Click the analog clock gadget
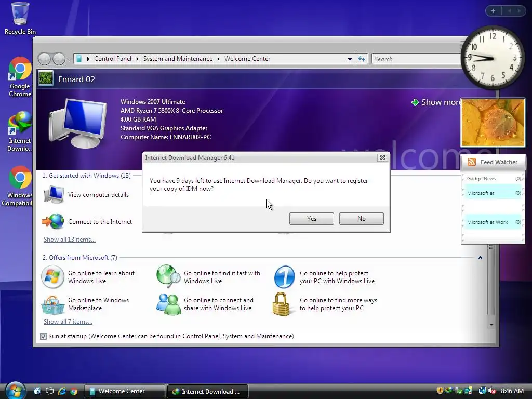This screenshot has height=399, width=532. click(x=493, y=58)
